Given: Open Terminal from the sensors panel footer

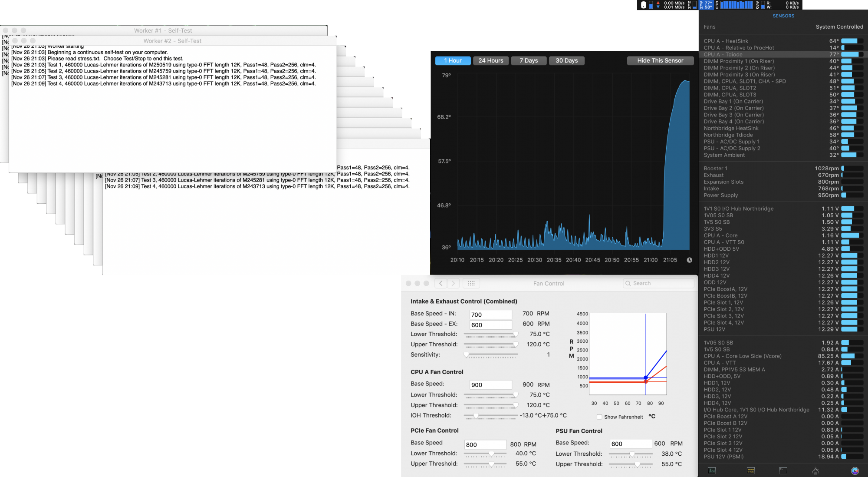Looking at the screenshot, I should coord(783,470).
